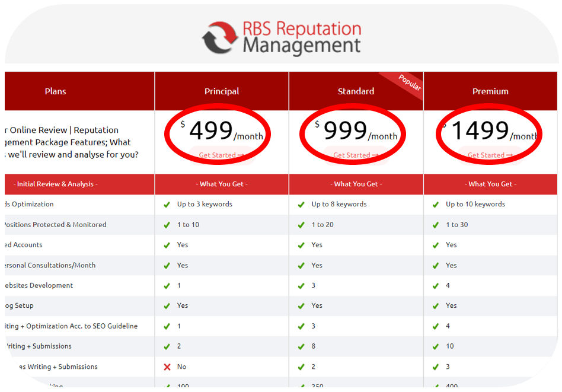This screenshot has width=562, height=392.
Task: Click Principal checkmark in Websites Development row
Action: [167, 286]
